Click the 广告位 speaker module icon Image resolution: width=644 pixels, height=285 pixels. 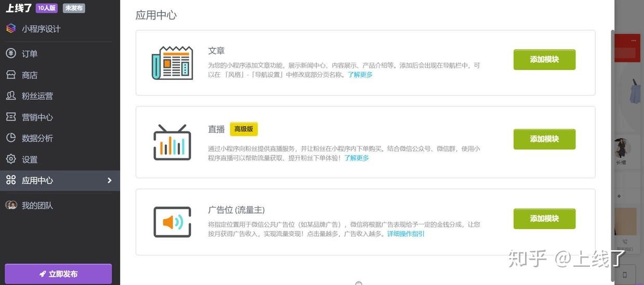tap(172, 222)
